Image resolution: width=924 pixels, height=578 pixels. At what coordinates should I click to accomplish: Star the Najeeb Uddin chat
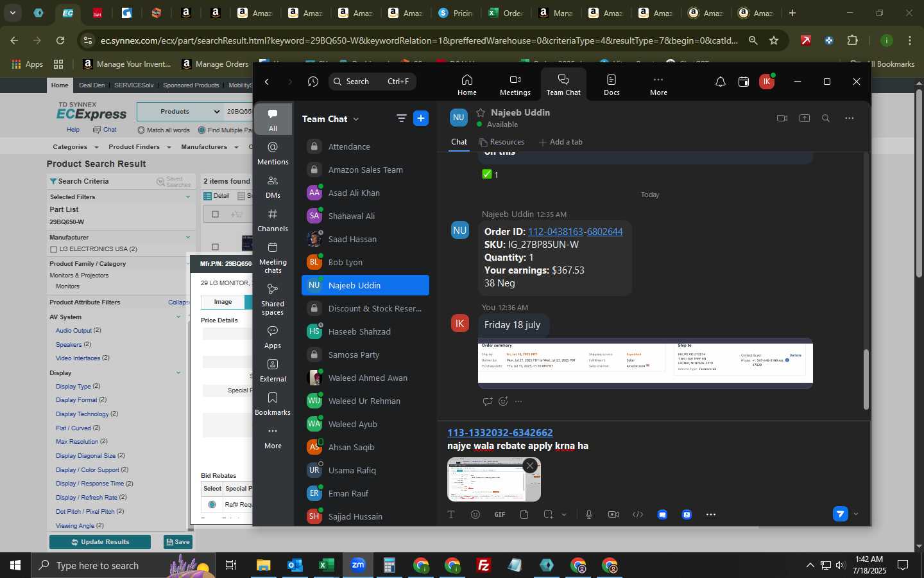pyautogui.click(x=481, y=112)
